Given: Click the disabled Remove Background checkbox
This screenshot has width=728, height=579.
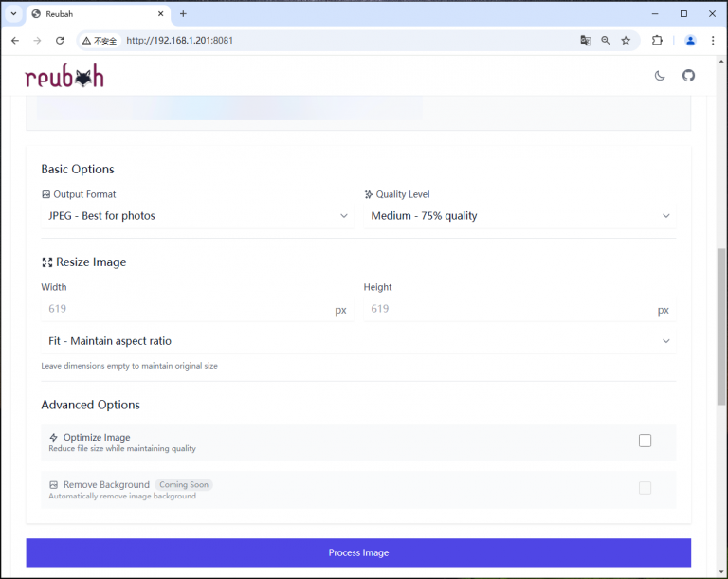Looking at the screenshot, I should (x=645, y=488).
